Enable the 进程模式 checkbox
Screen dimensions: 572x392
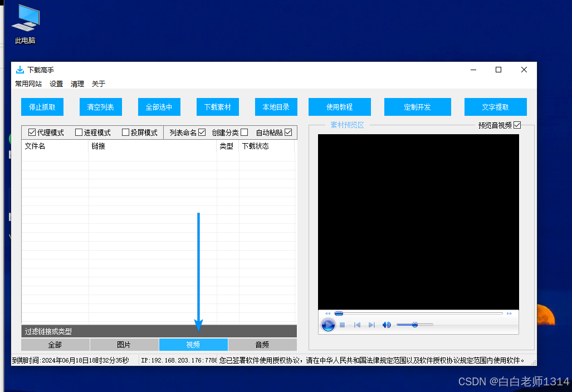click(79, 133)
